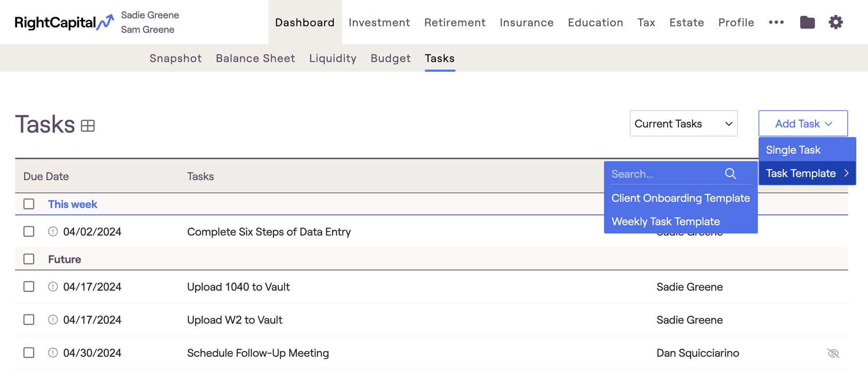Screen dimensions: 868x383
Task: Check the This week group checkbox
Action: pos(29,204)
